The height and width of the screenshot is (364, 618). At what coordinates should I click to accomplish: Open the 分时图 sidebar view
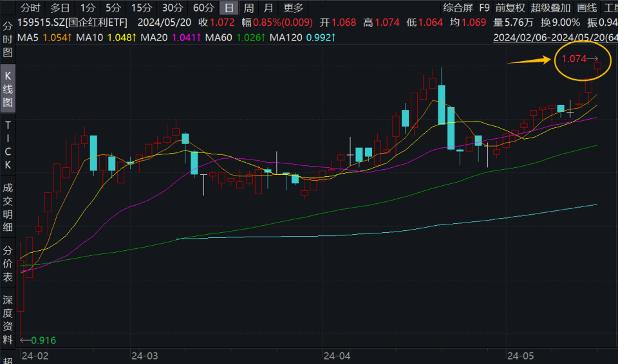pyautogui.click(x=8, y=39)
